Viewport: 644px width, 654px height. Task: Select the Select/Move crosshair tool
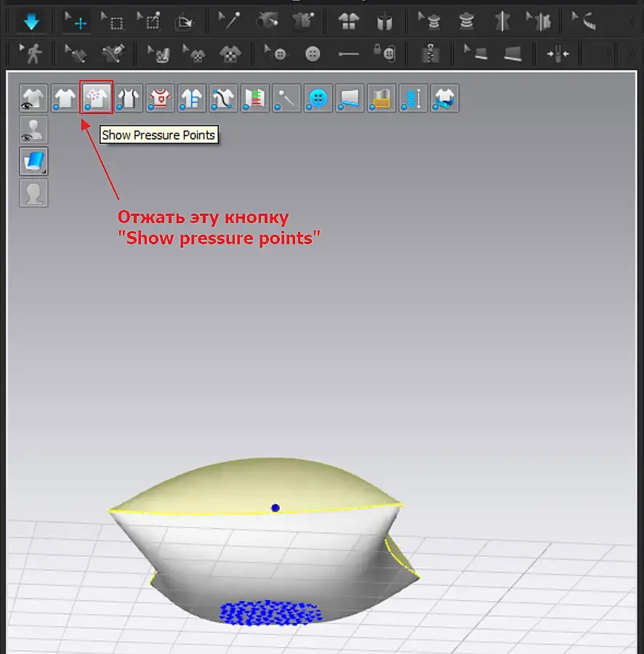tap(76, 21)
